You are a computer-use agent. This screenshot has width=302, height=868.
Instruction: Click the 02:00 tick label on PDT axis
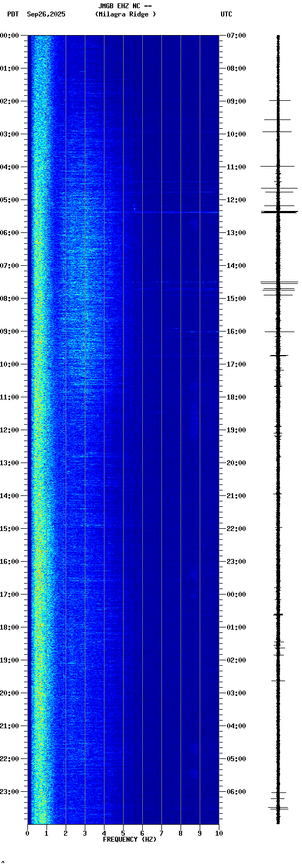pyautogui.click(x=9, y=101)
